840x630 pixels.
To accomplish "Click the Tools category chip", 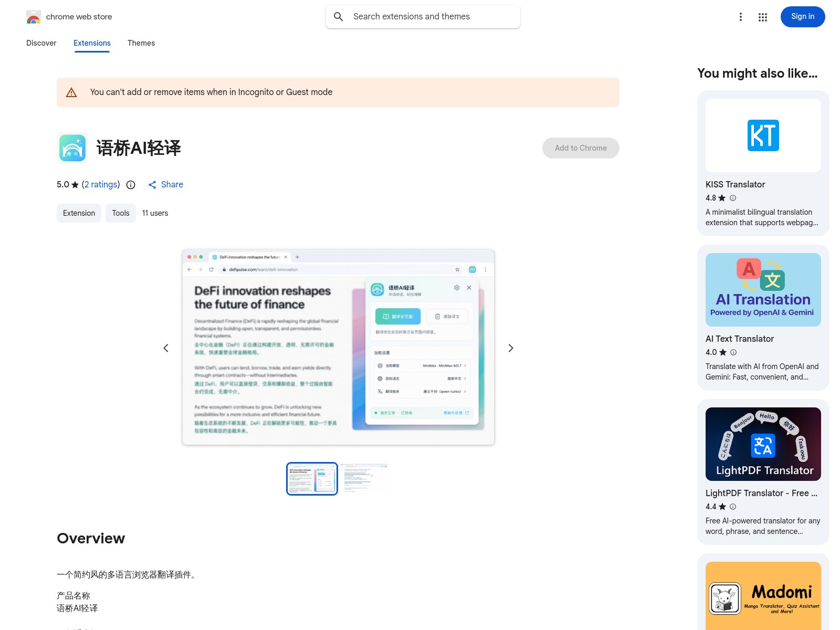I will (x=121, y=213).
